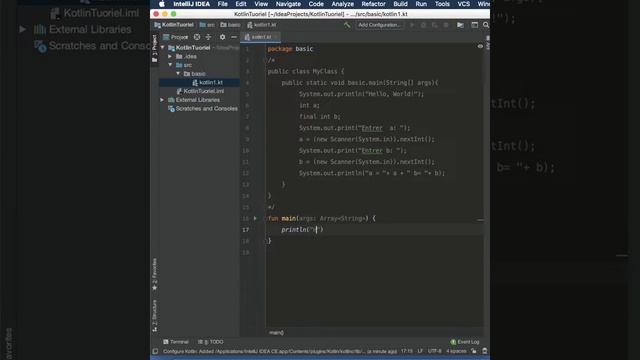
Task: Expand External Libraries in the project tree
Action: 162,100
